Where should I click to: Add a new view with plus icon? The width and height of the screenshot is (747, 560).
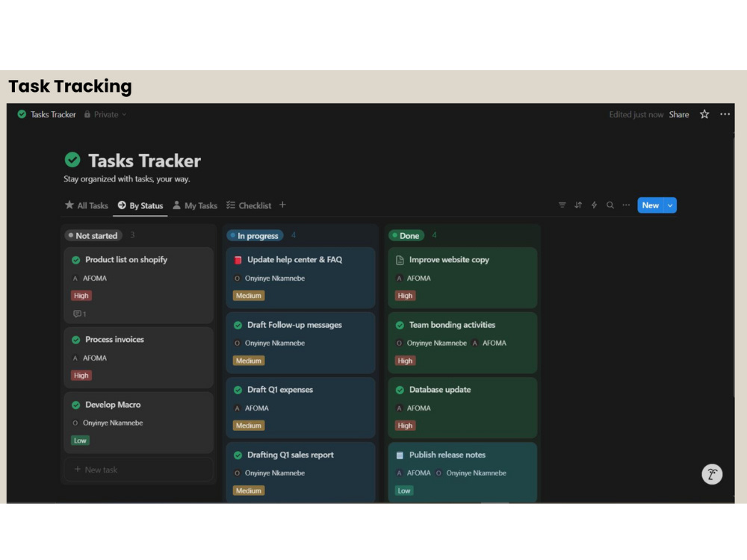(x=282, y=205)
